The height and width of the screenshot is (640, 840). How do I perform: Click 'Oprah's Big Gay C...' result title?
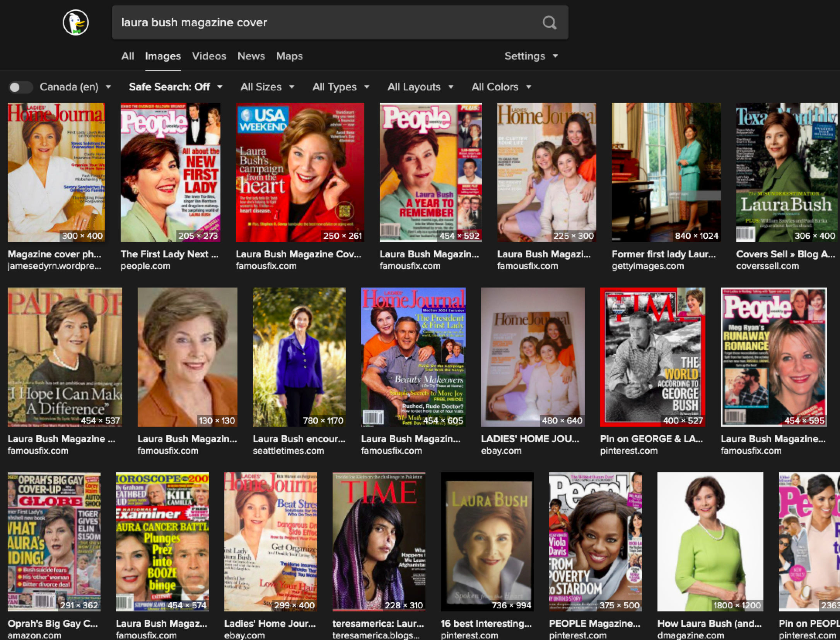coord(53,624)
